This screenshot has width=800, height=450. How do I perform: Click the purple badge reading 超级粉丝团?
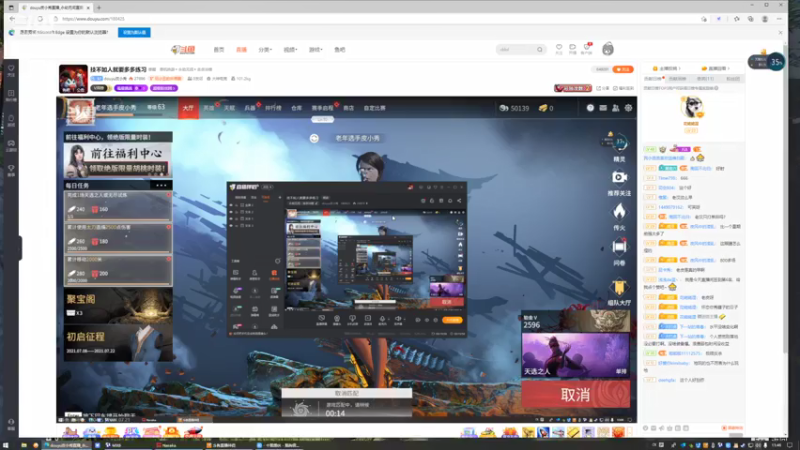(164, 88)
